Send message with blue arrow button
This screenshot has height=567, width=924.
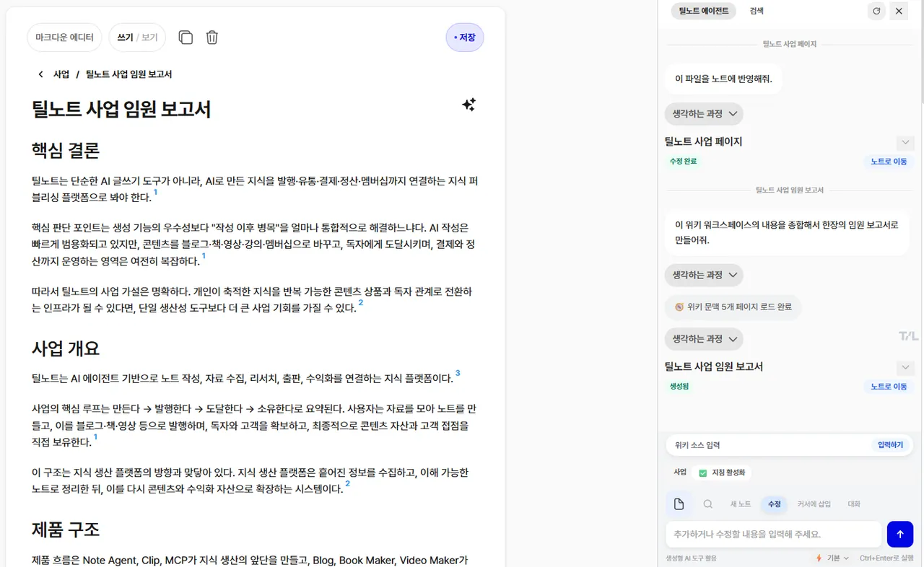point(899,535)
